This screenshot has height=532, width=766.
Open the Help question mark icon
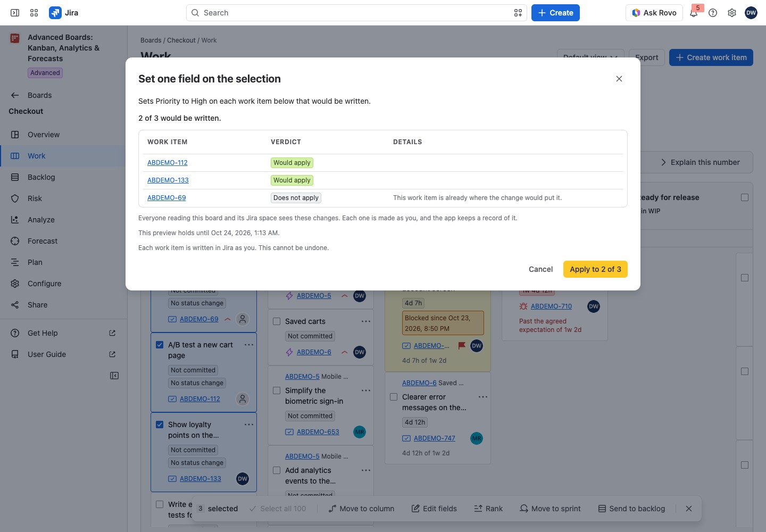coord(713,13)
